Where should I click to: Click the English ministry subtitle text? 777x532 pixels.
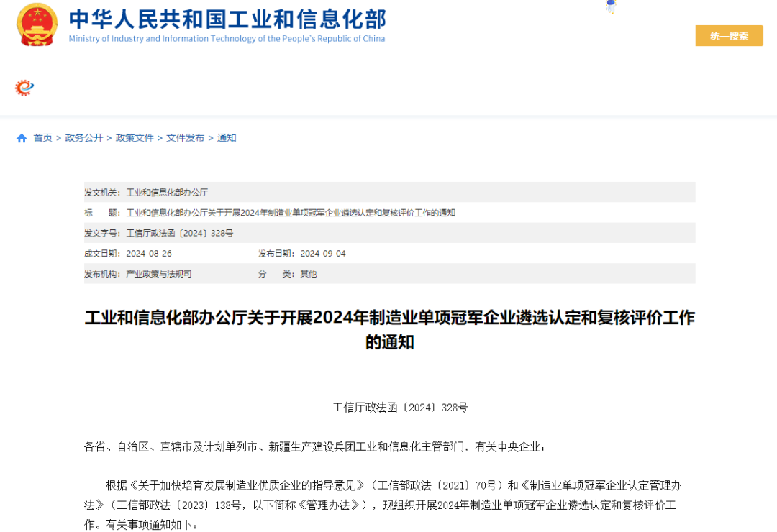coord(227,39)
